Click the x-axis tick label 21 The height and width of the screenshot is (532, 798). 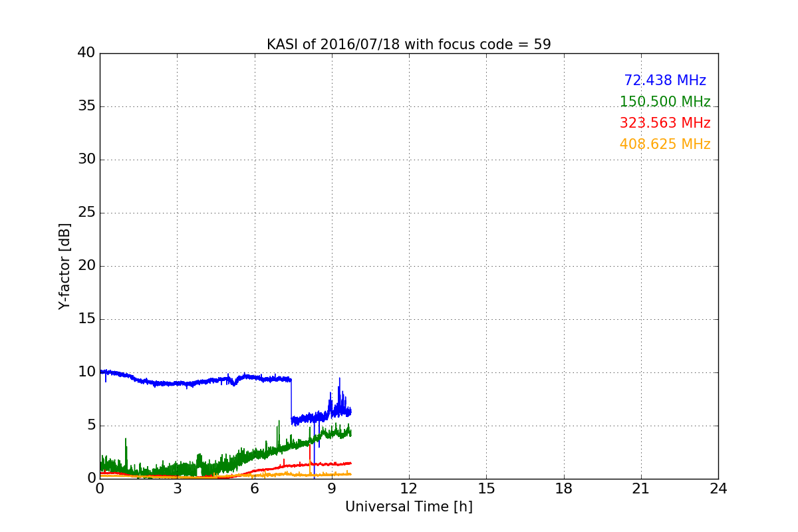(x=640, y=489)
